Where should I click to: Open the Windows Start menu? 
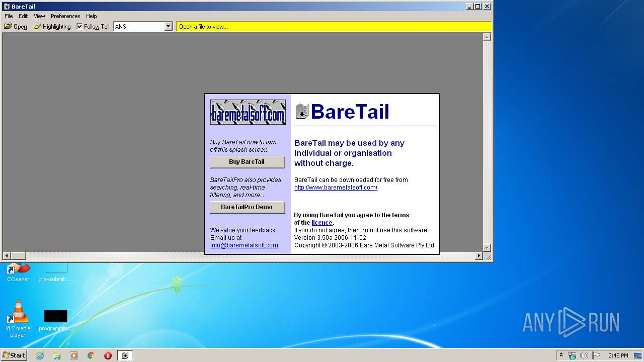point(14,355)
